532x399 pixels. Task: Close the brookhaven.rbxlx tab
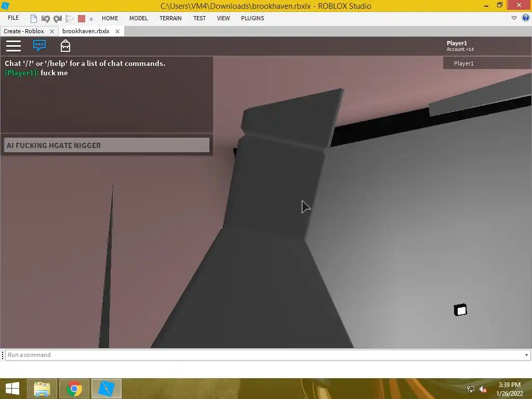[117, 31]
